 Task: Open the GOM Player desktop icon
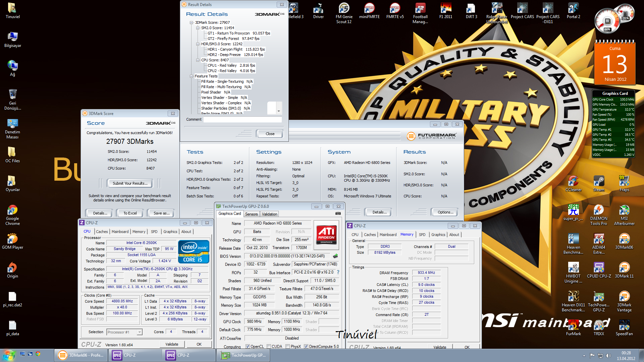12,241
